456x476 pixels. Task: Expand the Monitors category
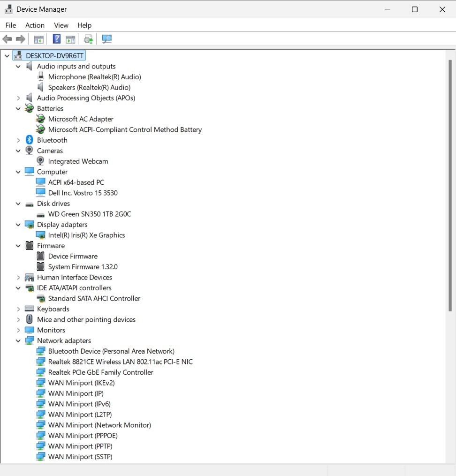18,330
